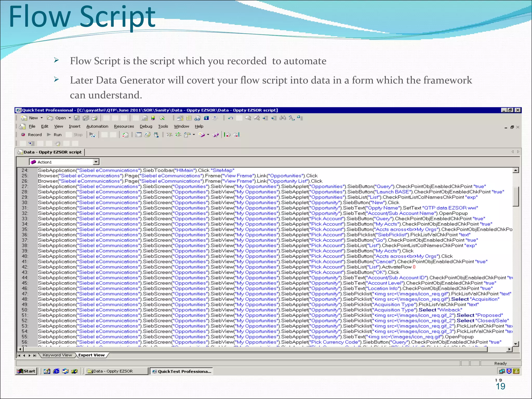Open the Data - Oppty EZSOR taskbar item
Viewport: 532px width, 399px height.
pos(117,371)
